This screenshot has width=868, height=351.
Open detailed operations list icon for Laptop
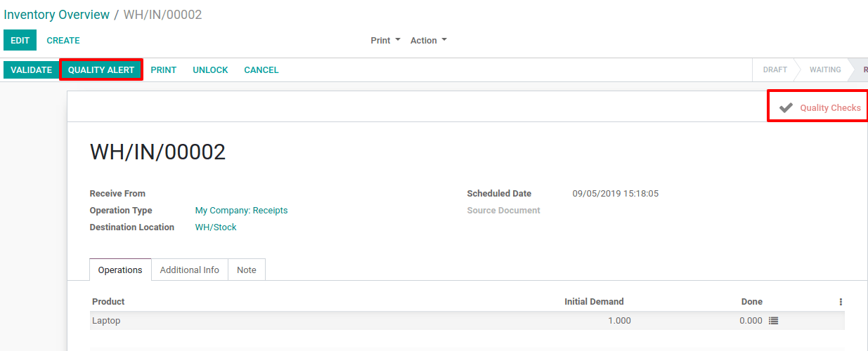point(774,321)
